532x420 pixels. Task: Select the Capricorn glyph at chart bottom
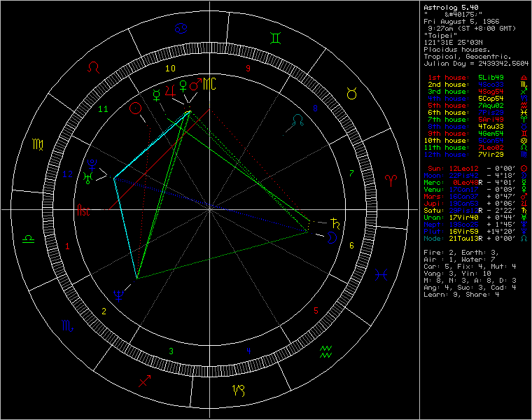click(239, 391)
